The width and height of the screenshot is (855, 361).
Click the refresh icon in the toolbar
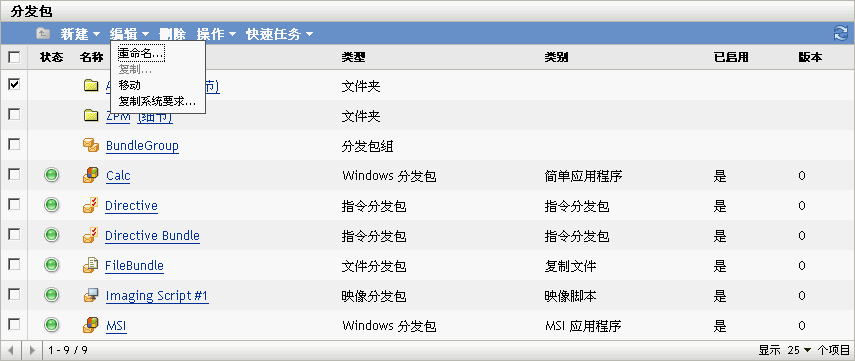click(840, 33)
